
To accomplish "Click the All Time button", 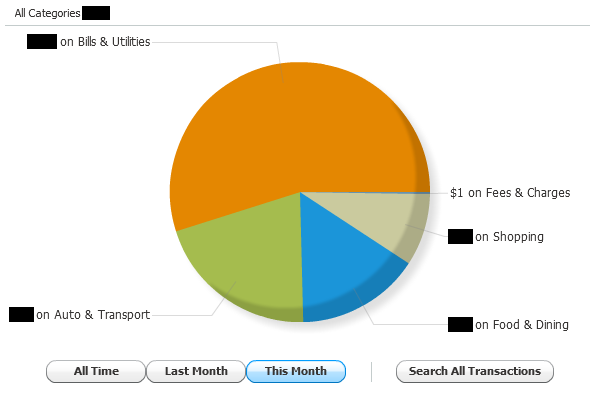I will [x=96, y=371].
